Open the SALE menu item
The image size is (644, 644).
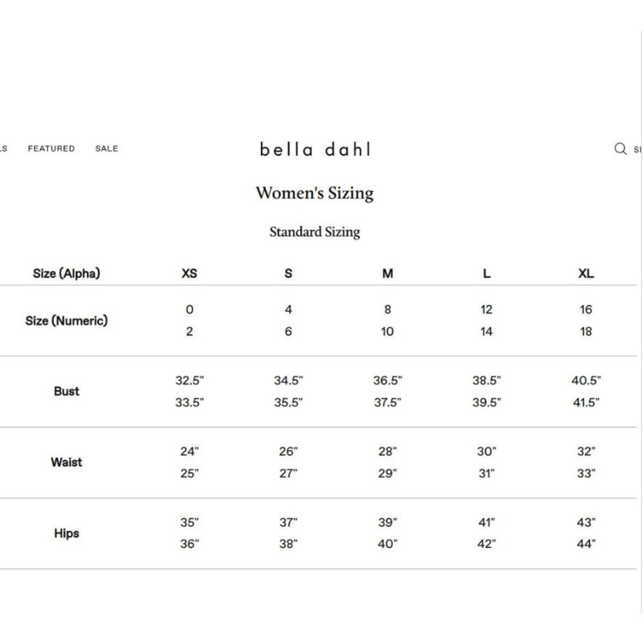[x=107, y=149]
